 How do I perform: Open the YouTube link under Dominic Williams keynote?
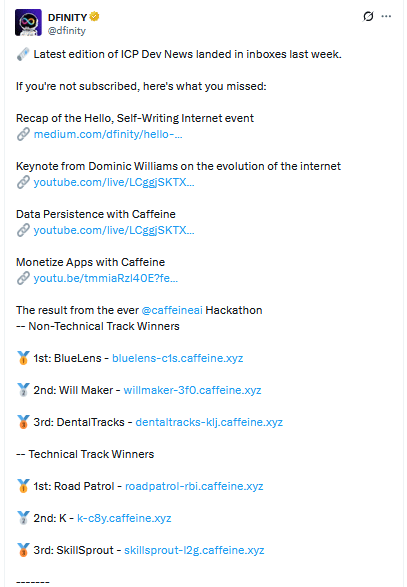tap(114, 182)
